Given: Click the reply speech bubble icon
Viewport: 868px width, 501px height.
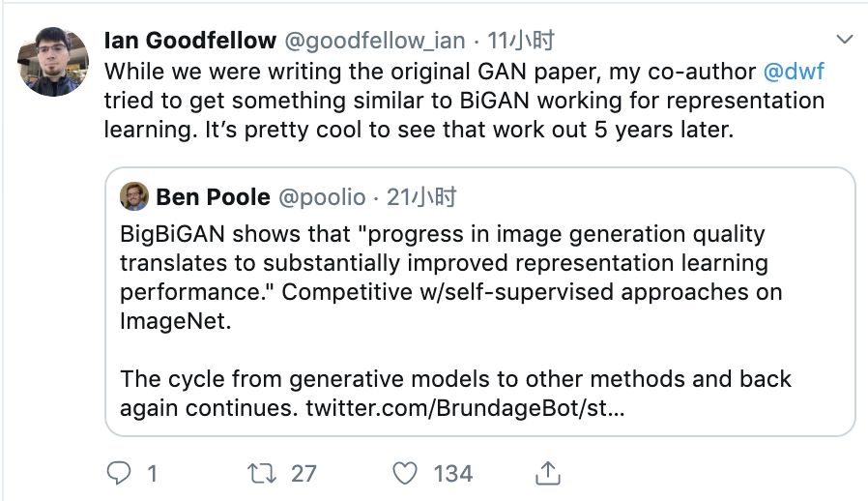Looking at the screenshot, I should 117,473.
